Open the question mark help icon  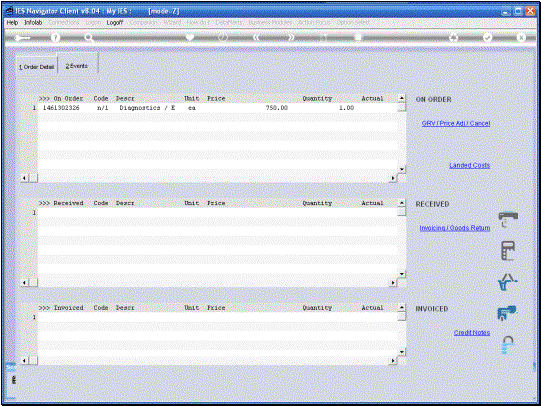coord(55,38)
